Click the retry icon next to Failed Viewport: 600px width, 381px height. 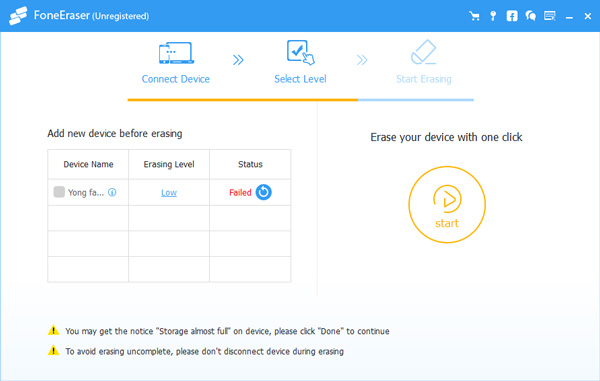point(264,192)
